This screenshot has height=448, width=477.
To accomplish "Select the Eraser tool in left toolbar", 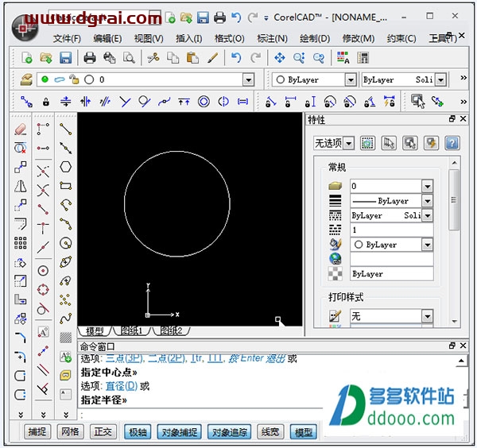I will coord(21,129).
